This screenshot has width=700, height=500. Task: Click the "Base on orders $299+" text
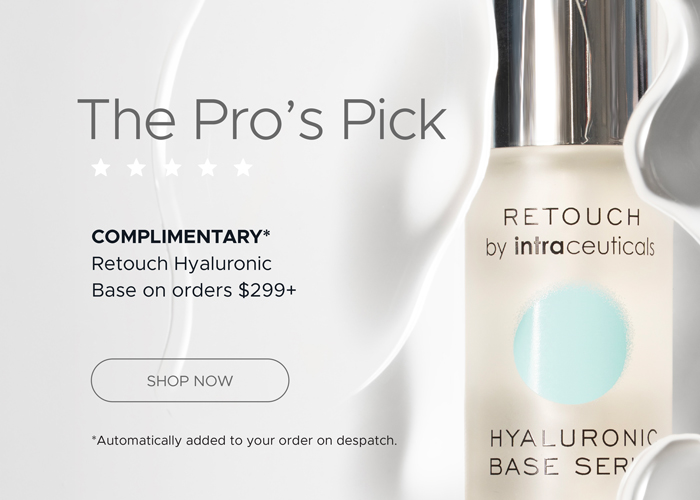[x=194, y=290]
